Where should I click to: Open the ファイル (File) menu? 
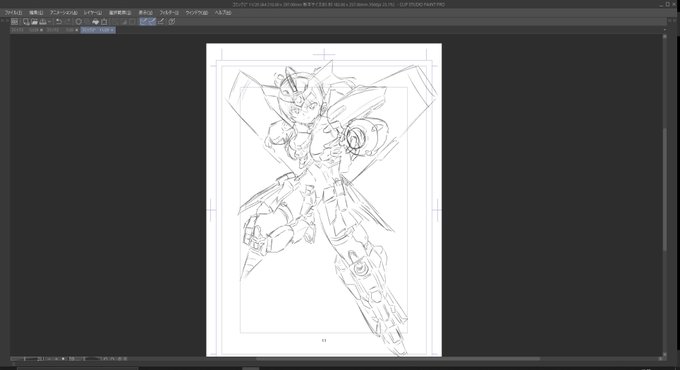coord(13,13)
